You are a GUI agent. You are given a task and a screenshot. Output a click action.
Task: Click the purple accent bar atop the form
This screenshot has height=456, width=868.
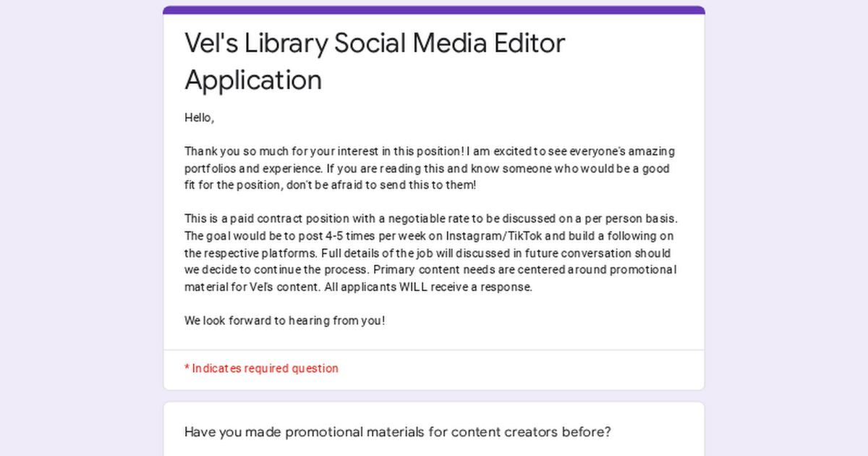(434, 9)
